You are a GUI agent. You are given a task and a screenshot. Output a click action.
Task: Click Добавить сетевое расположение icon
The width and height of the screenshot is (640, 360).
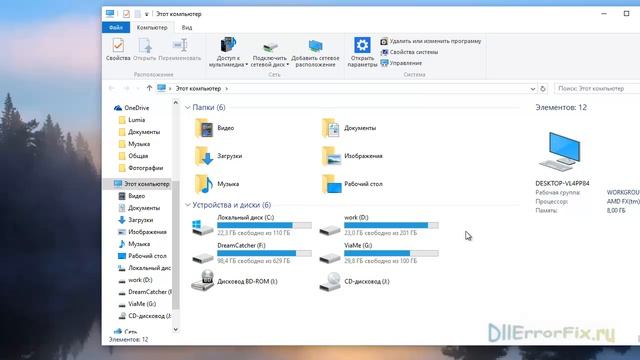[315, 46]
